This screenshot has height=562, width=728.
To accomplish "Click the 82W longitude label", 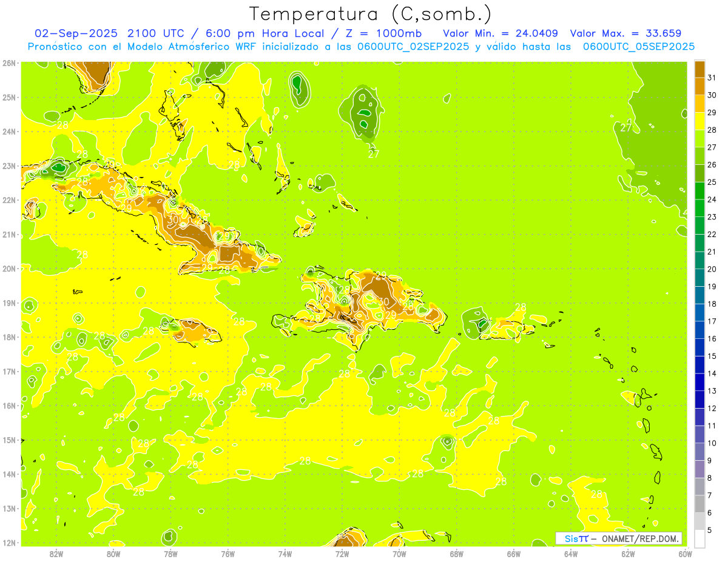I will click(x=56, y=554).
